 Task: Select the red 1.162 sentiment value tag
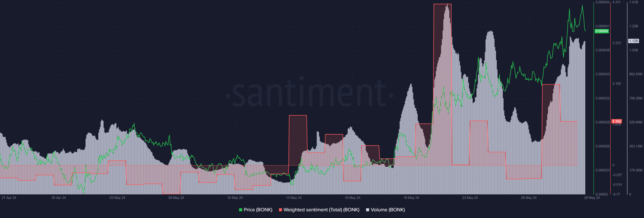[617, 121]
